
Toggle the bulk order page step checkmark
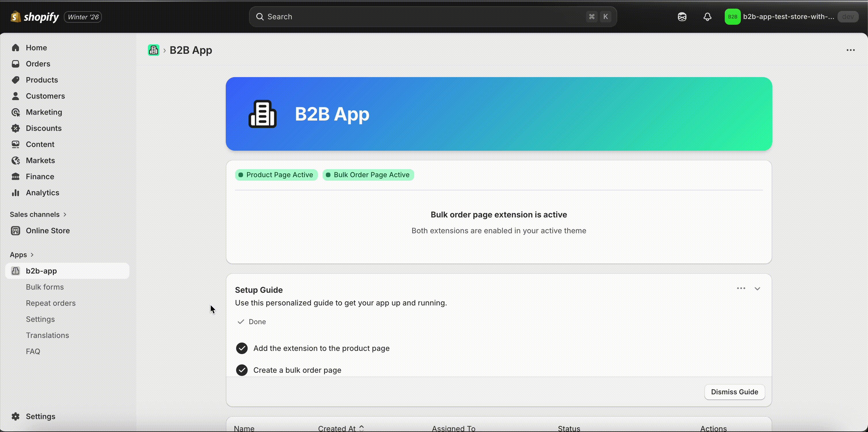tap(242, 370)
